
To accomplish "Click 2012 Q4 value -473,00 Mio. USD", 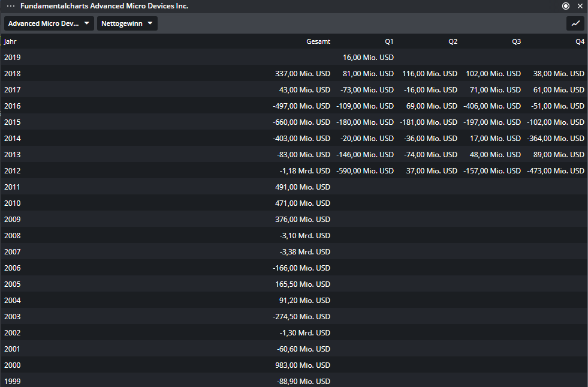I will click(x=556, y=170).
